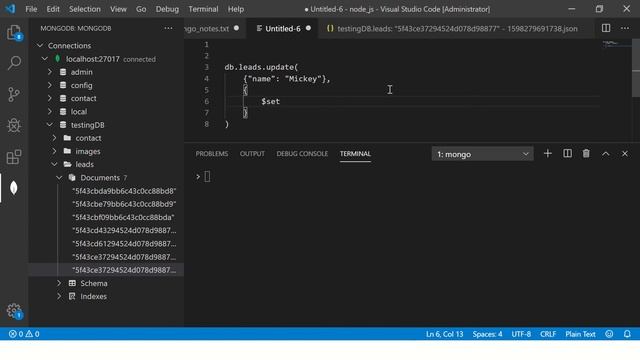Click the Documents stack icon
This screenshot has width=640, height=360.
(x=72, y=178)
